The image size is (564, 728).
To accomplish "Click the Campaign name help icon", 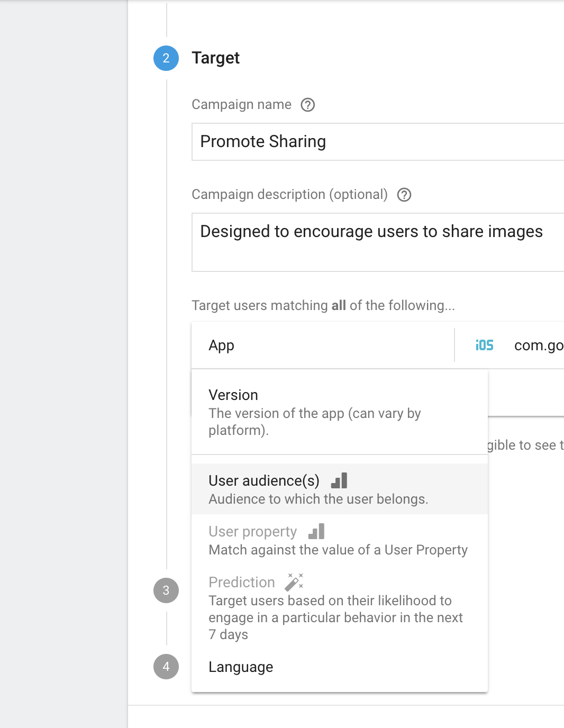I will coord(307,105).
